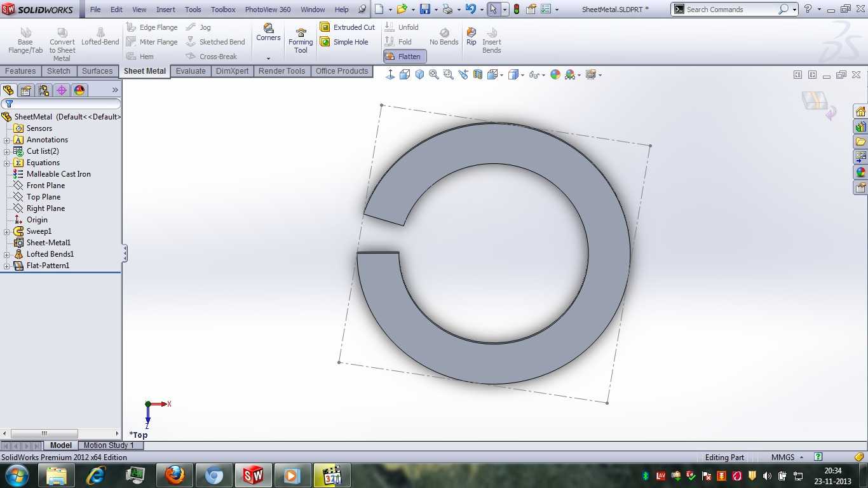Click the Flatten button
Image resolution: width=868 pixels, height=488 pixels.
[x=404, y=57]
